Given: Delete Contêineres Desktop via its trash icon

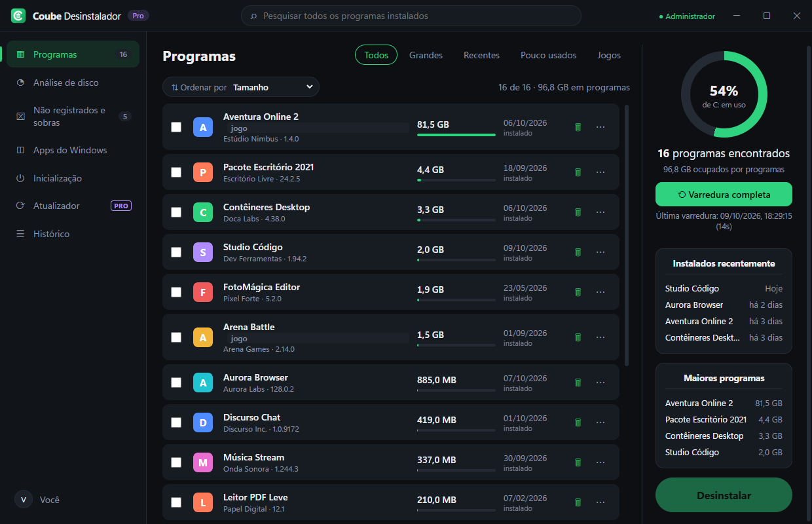Looking at the screenshot, I should click(578, 212).
